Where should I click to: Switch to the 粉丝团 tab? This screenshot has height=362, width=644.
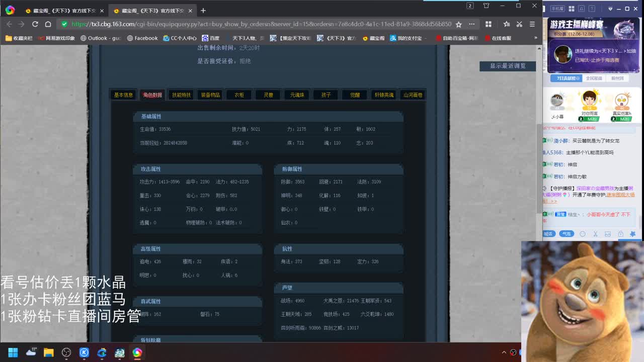tap(617, 78)
